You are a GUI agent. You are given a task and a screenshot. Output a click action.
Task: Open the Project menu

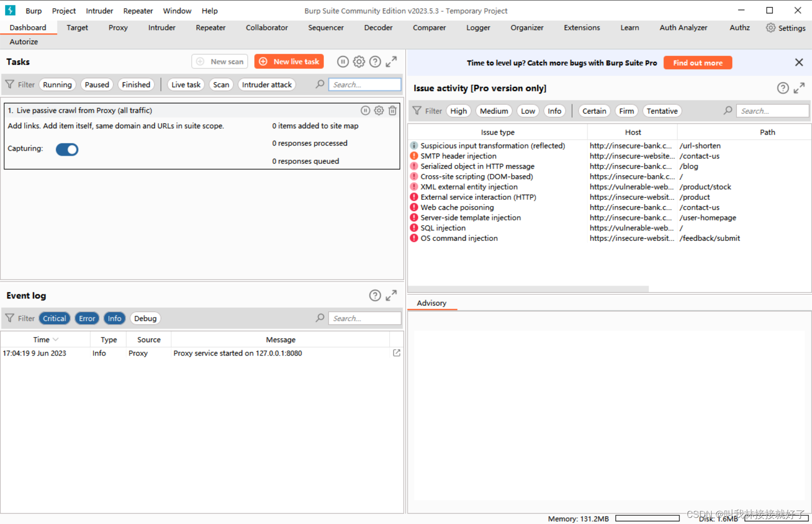click(64, 11)
